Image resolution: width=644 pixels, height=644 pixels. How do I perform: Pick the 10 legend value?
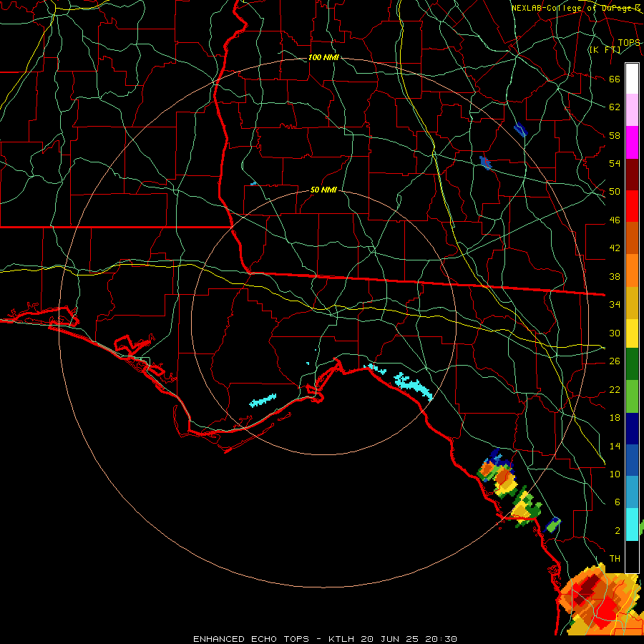pos(615,474)
